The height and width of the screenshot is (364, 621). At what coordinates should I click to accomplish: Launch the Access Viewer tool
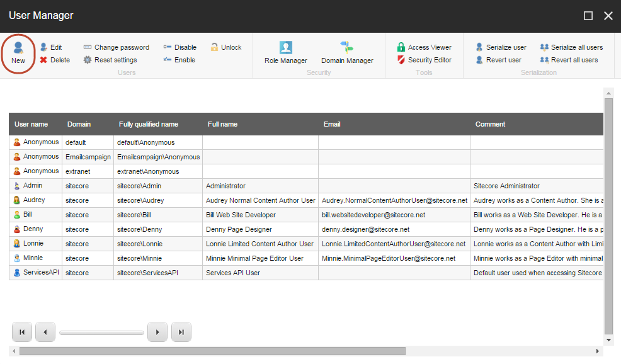(425, 47)
